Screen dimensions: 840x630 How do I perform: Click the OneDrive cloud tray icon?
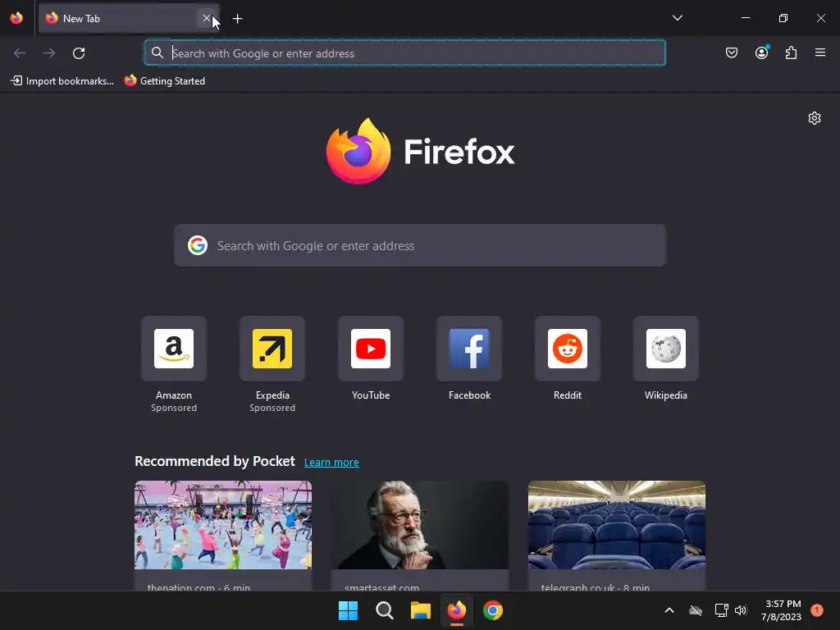[x=696, y=610]
